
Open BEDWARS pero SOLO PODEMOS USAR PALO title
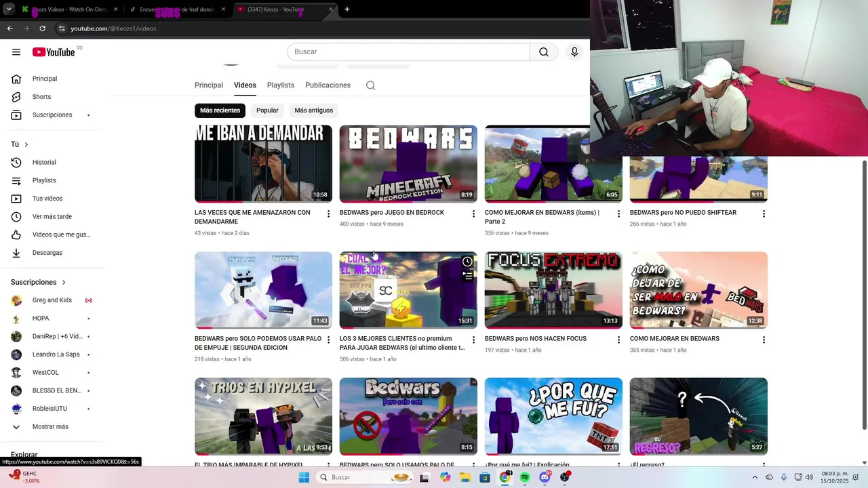[258, 343]
